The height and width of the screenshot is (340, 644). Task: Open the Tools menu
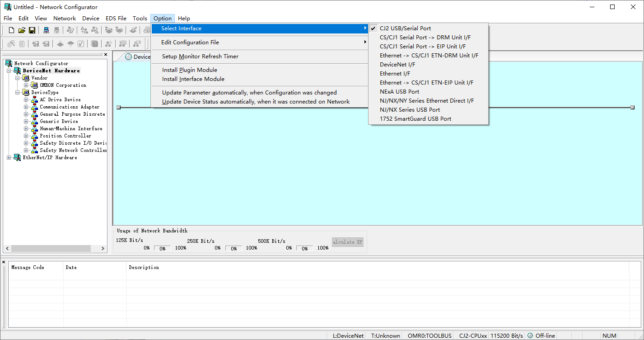(x=140, y=19)
